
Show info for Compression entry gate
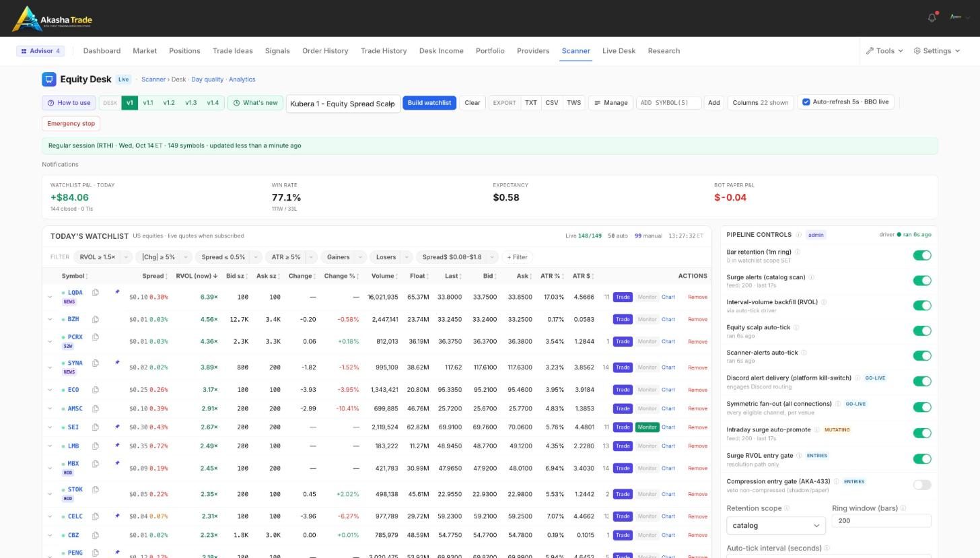(837, 482)
